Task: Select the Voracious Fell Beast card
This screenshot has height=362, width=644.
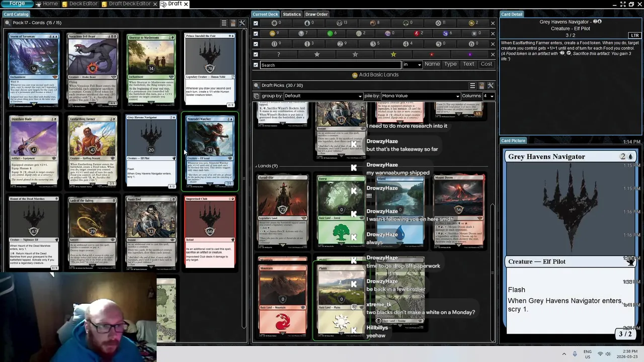Action: pyautogui.click(x=93, y=70)
